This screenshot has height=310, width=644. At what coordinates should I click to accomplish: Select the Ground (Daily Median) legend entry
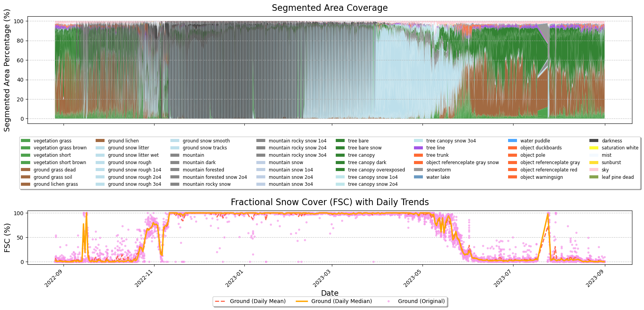tap(341, 301)
